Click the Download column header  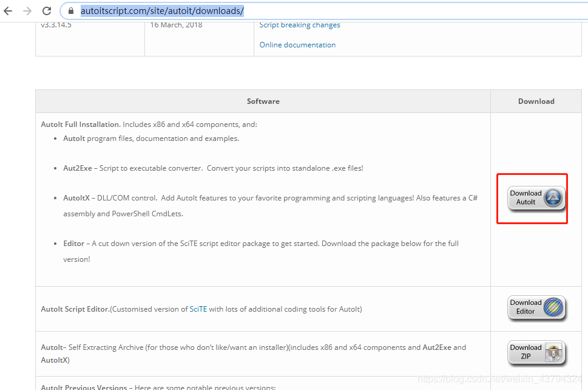pos(536,101)
